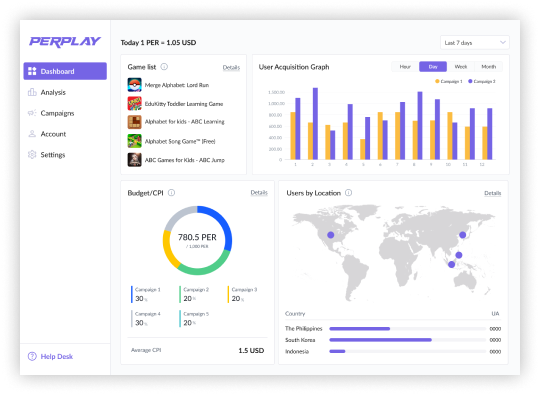540x395 pixels.
Task: Expand the Last 7 days dropdown
Action: pos(475,43)
